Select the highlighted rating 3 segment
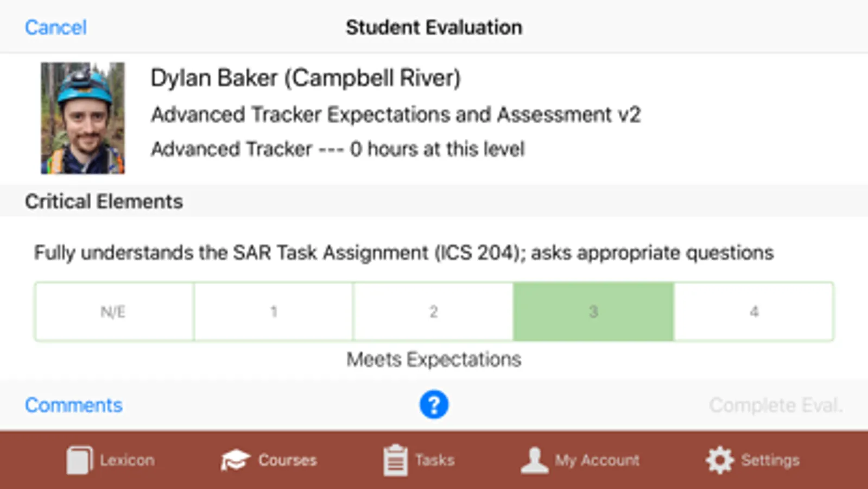Screen dimensions: 868x489 tap(593, 311)
